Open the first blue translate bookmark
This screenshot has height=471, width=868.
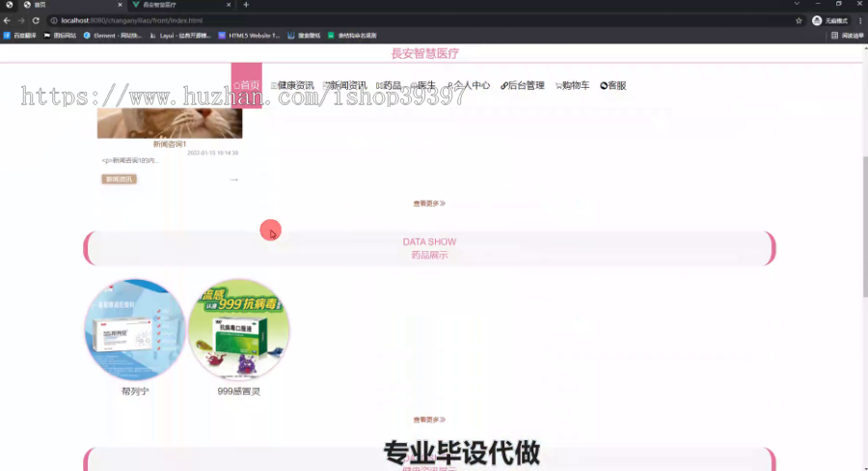(20, 36)
